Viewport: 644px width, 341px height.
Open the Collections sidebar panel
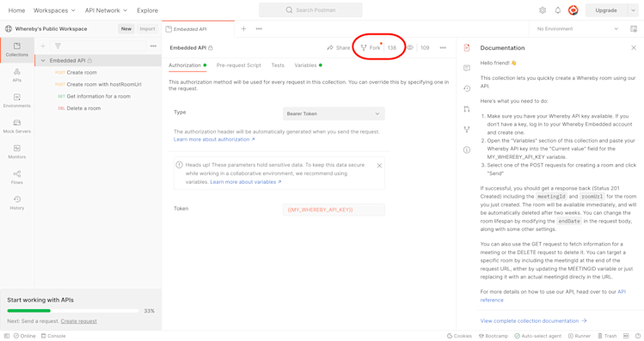tap(17, 49)
